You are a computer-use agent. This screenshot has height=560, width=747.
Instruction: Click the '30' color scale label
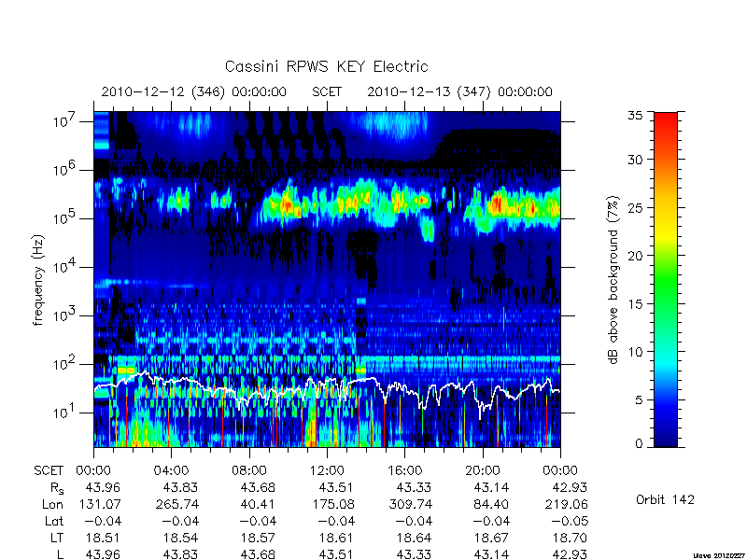pyautogui.click(x=635, y=160)
